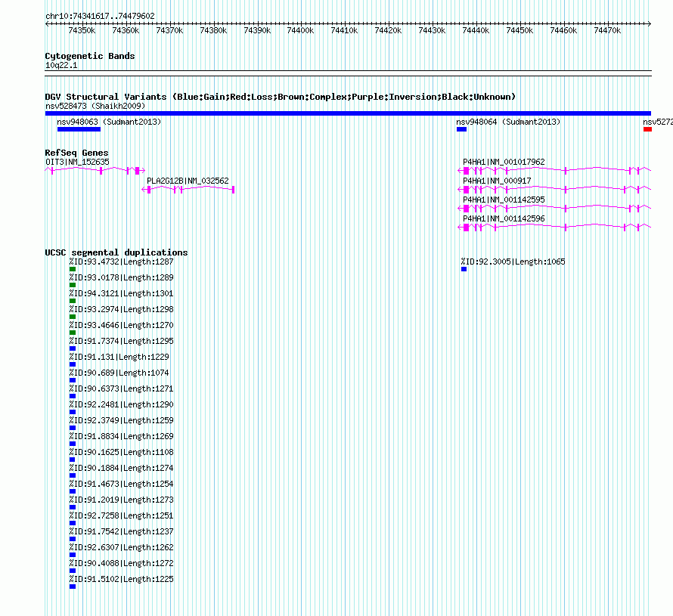Click the 74380k scale tick label
Screen dimensions: 673x616
[213, 30]
